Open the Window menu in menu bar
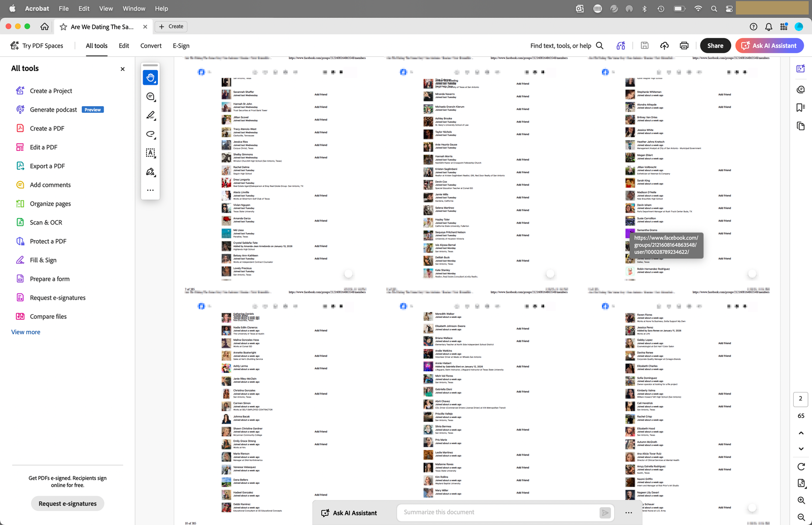This screenshot has width=812, height=525. point(134,9)
